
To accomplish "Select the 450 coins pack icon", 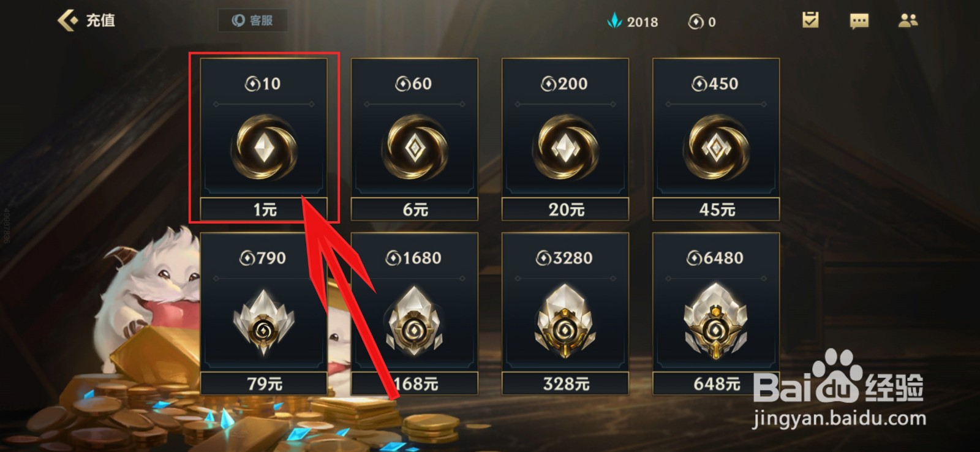I will pyautogui.click(x=716, y=148).
